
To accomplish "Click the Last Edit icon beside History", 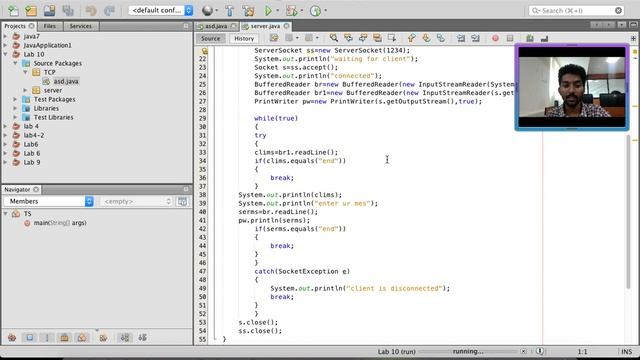I will point(274,38).
